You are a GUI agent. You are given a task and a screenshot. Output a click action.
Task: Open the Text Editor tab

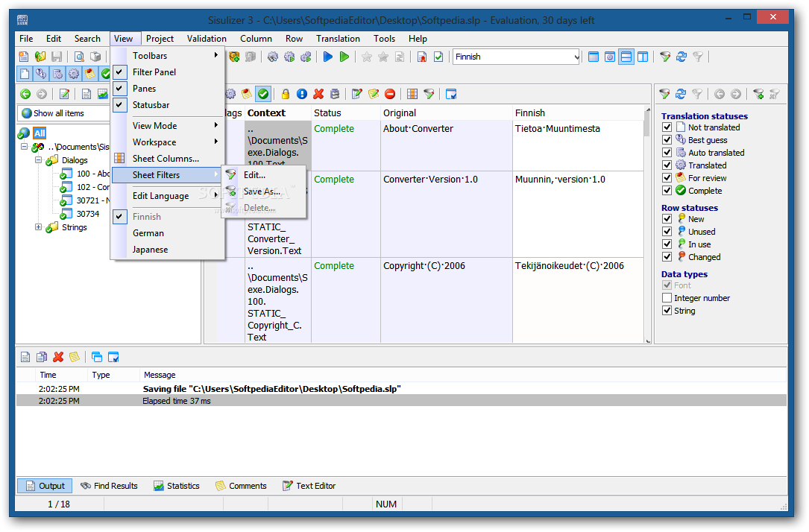pos(309,486)
